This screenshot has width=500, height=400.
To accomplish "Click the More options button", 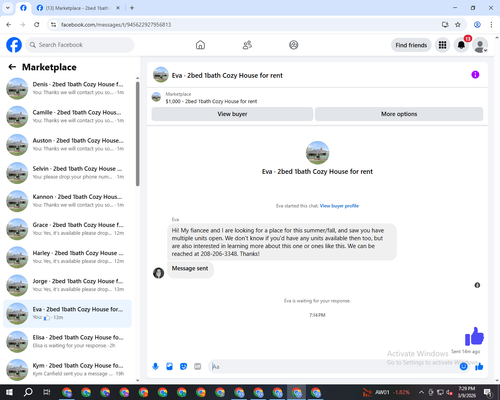I will click(x=399, y=114).
